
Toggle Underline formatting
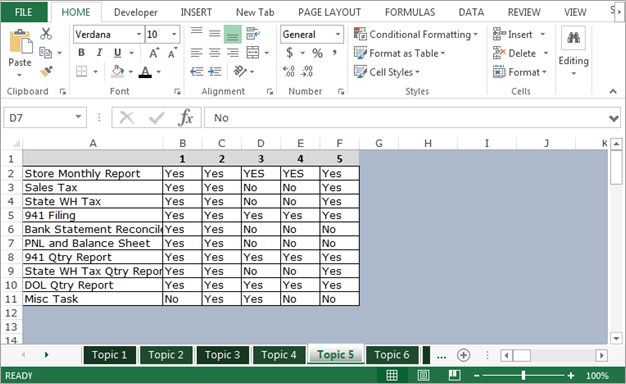(x=117, y=53)
